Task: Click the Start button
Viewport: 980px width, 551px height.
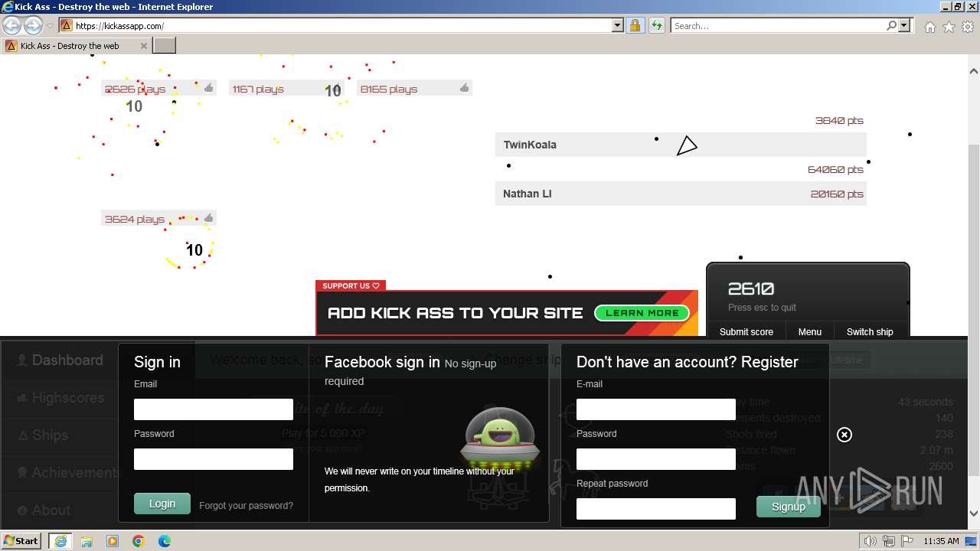Action: [21, 541]
